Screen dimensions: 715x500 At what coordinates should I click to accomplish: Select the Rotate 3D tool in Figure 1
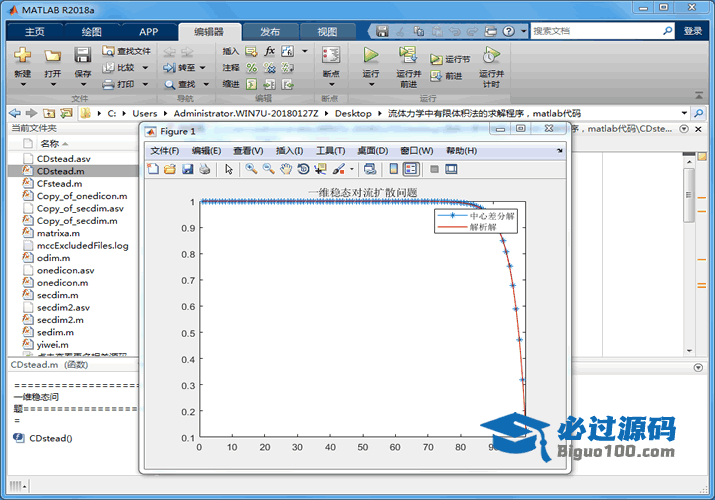click(303, 169)
